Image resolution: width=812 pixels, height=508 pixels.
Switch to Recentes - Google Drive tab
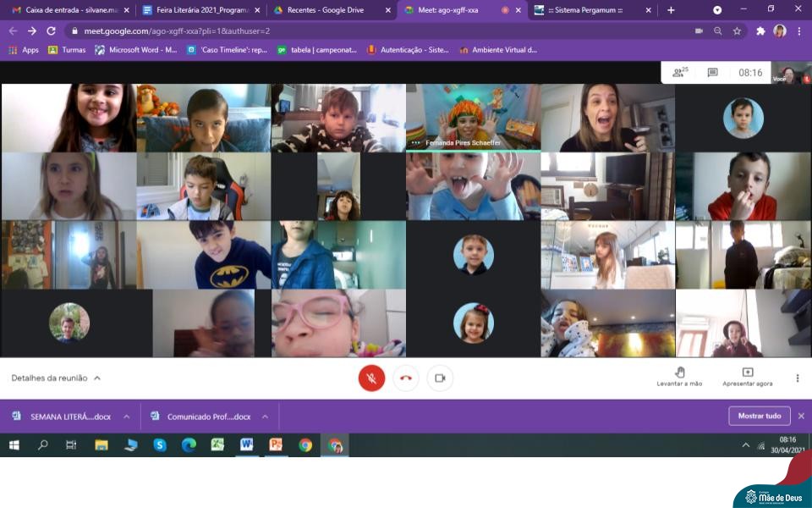pyautogui.click(x=326, y=10)
